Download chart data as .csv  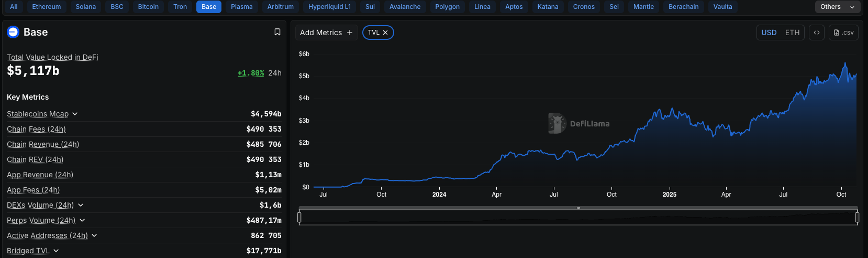point(843,33)
